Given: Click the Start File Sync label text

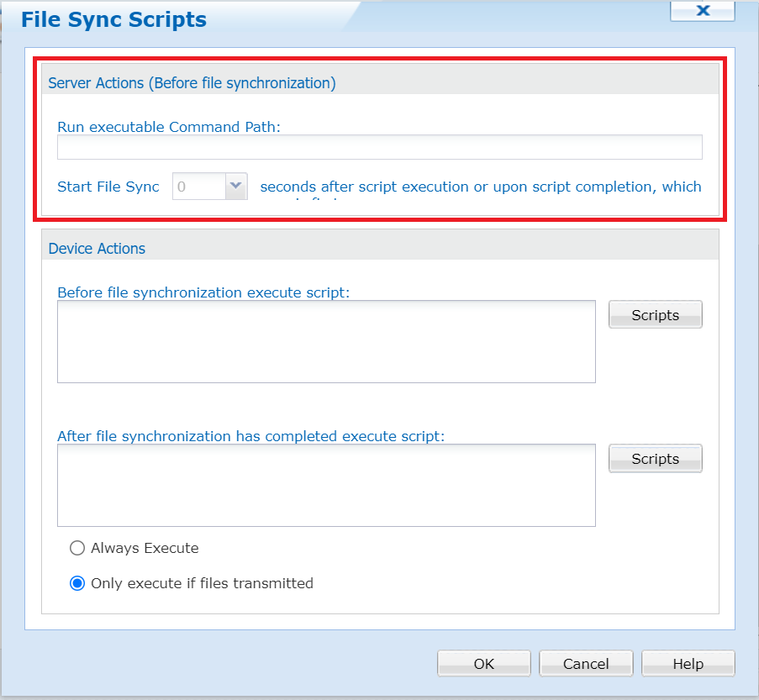Looking at the screenshot, I should tap(108, 186).
